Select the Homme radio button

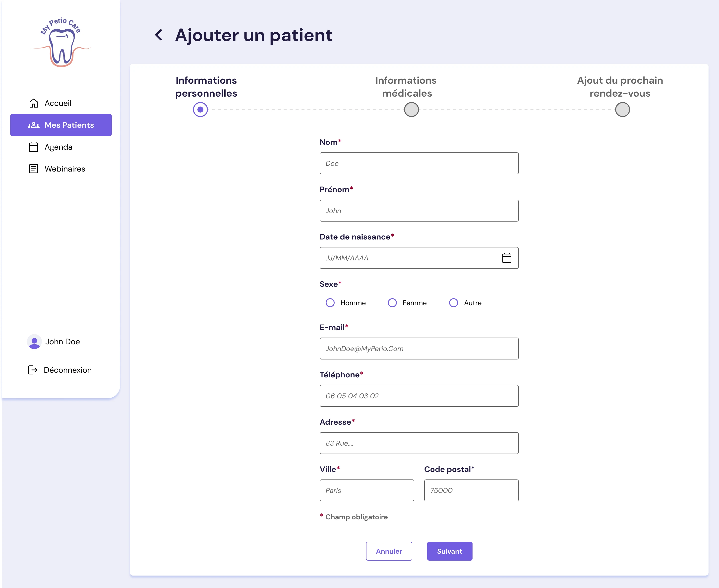pyautogui.click(x=330, y=302)
